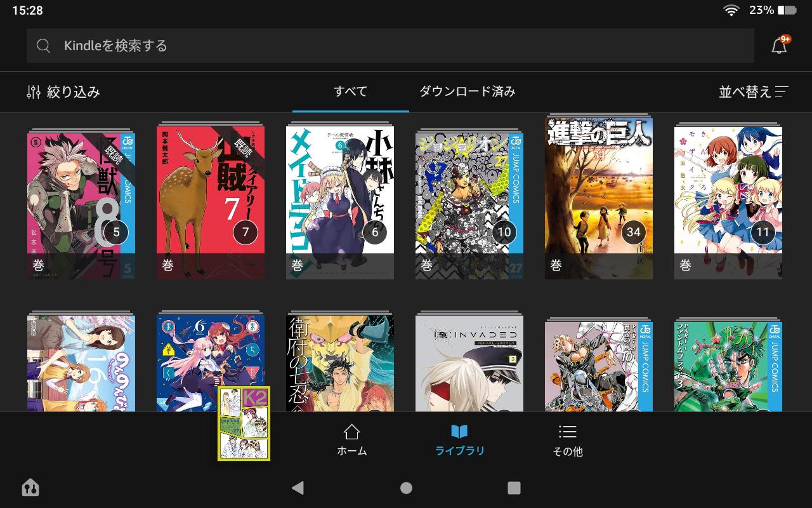This screenshot has height=508, width=812.
Task: Tap the clock showing 15:28
Action: click(27, 10)
